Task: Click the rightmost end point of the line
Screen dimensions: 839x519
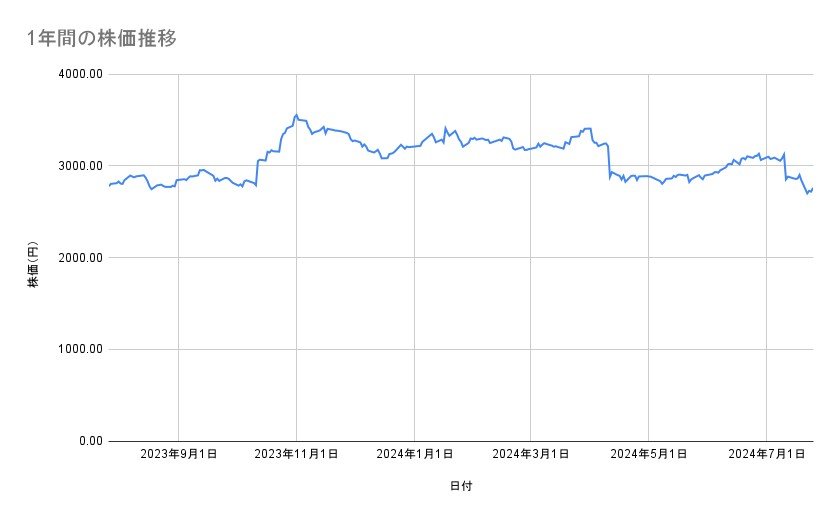Action: point(812,189)
